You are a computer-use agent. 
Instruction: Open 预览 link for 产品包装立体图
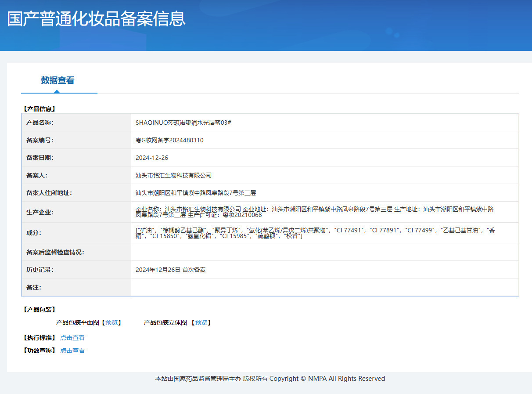click(x=201, y=322)
